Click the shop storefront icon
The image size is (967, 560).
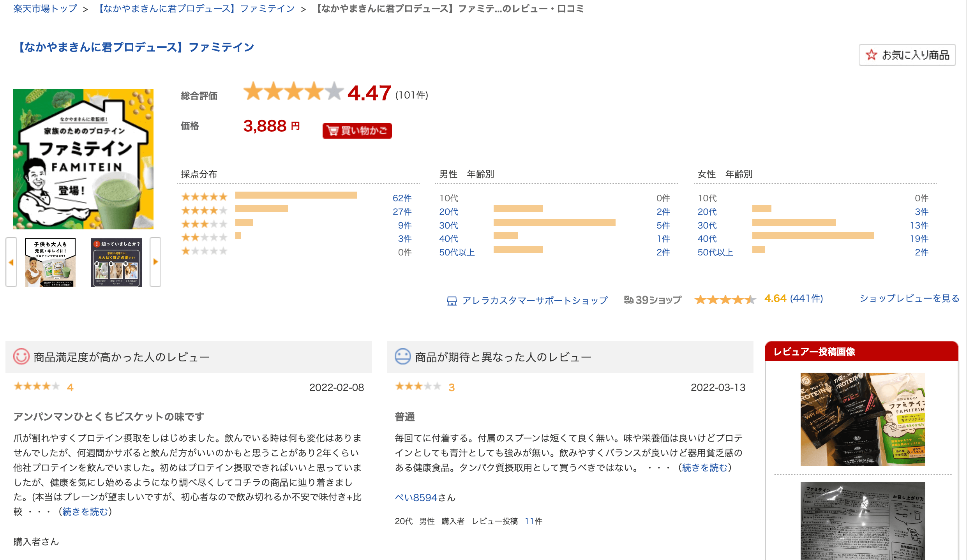point(452,301)
